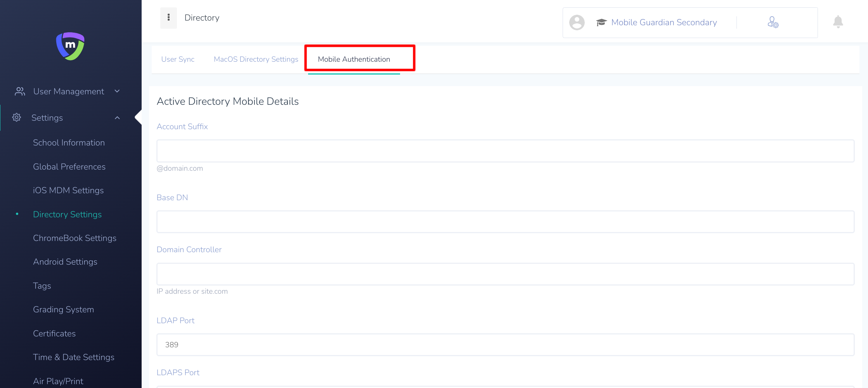Click the Active Directory Mobile Details heading
This screenshot has width=868, height=388.
coord(227,102)
